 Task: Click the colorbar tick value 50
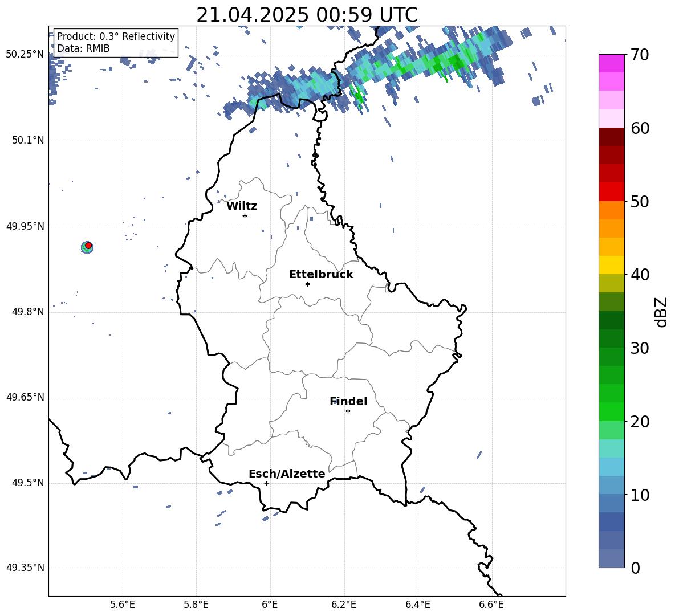click(x=640, y=202)
